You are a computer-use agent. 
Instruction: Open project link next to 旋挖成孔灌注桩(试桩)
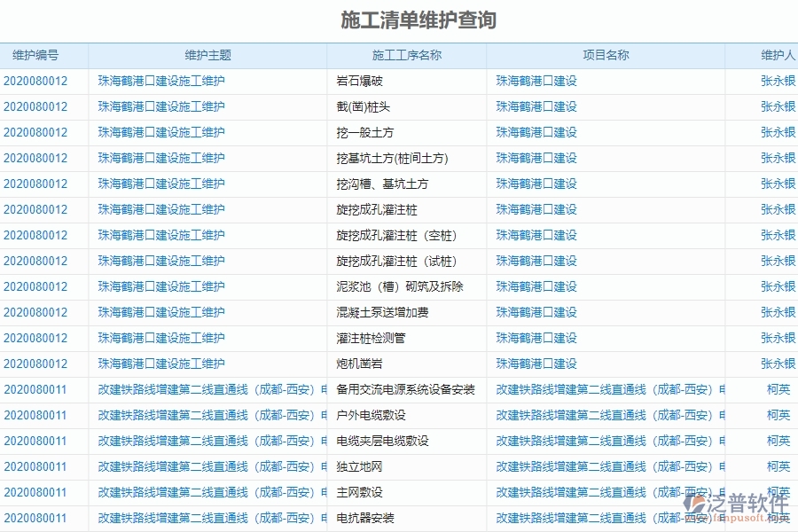536,262
